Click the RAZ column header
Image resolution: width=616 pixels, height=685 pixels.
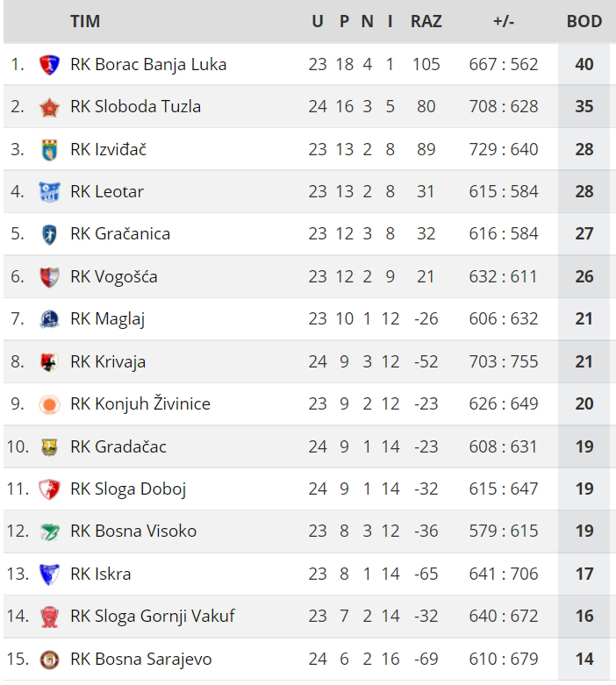(x=426, y=21)
